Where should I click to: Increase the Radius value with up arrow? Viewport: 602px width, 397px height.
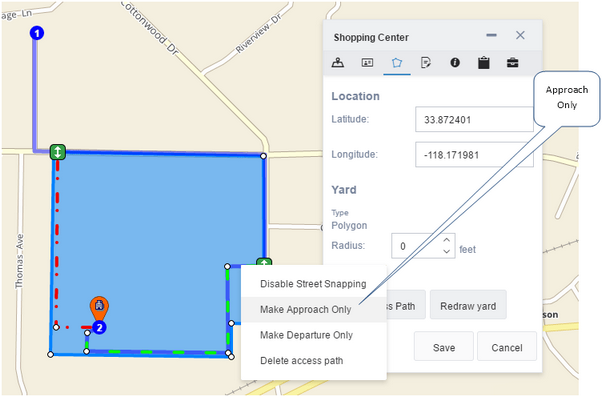[446, 240]
